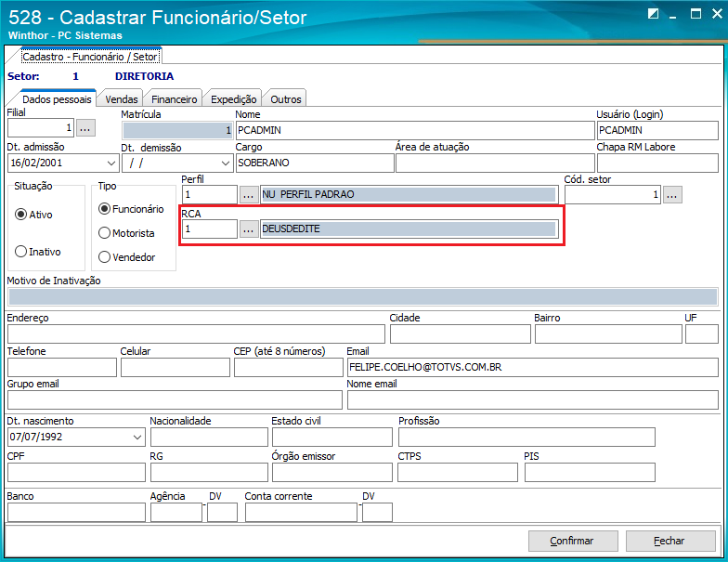
Task: Click the Banco field
Action: pos(76,513)
